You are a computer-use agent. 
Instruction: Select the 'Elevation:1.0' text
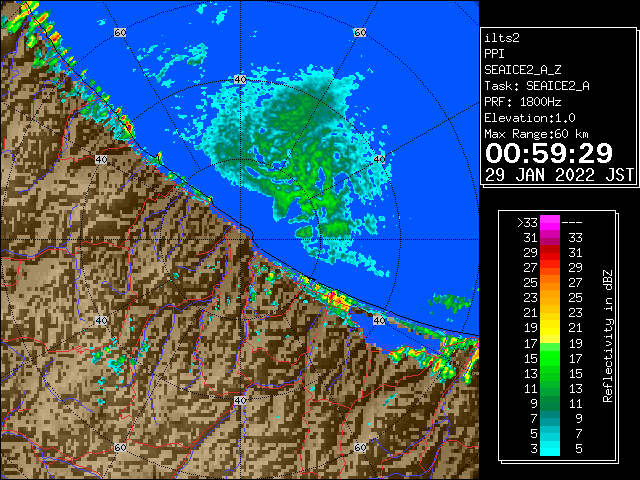530,118
